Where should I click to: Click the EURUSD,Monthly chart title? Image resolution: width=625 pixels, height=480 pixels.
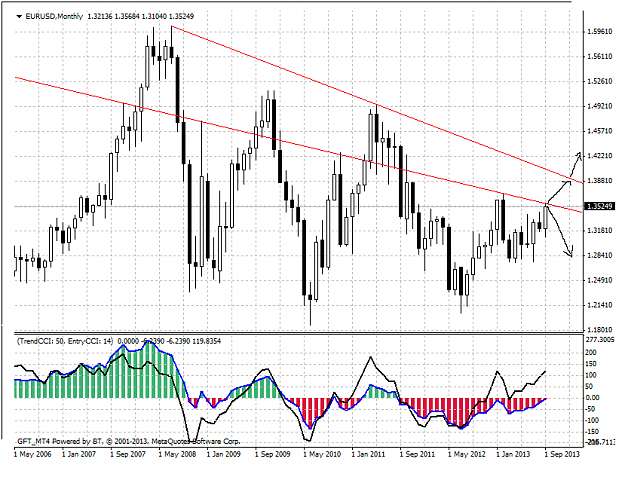pos(54,16)
